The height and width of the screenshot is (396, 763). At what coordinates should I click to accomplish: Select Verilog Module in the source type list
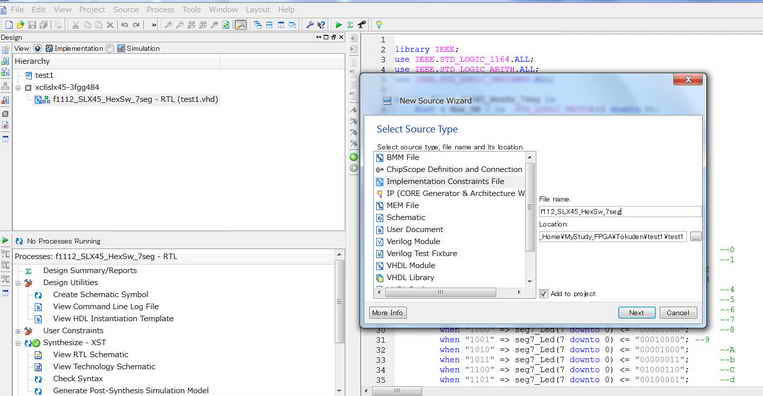[413, 241]
